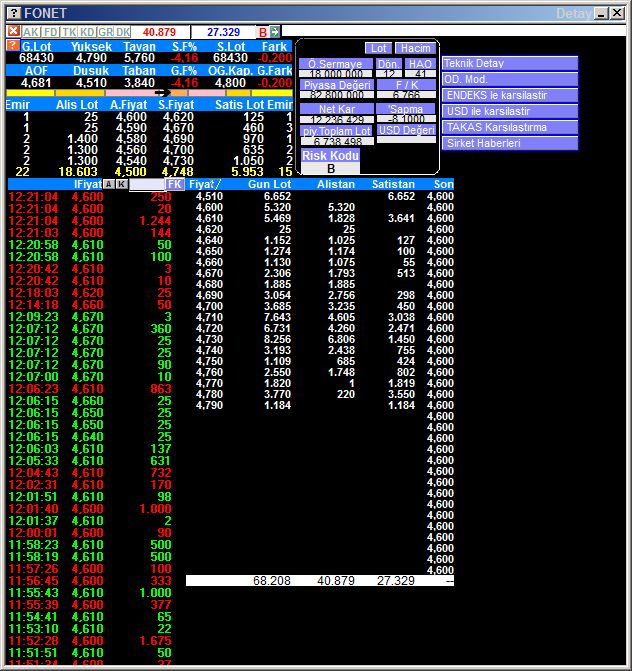Click the red B indicator in the toolbar
The width and height of the screenshot is (632, 671).
[x=263, y=33]
